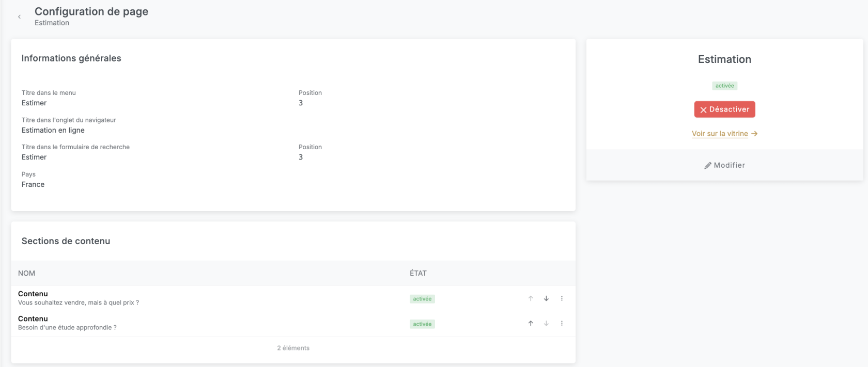Viewport: 868px width, 367px height.
Task: Move 'Besoin d'une étude approfondie' section up
Action: coord(531,324)
